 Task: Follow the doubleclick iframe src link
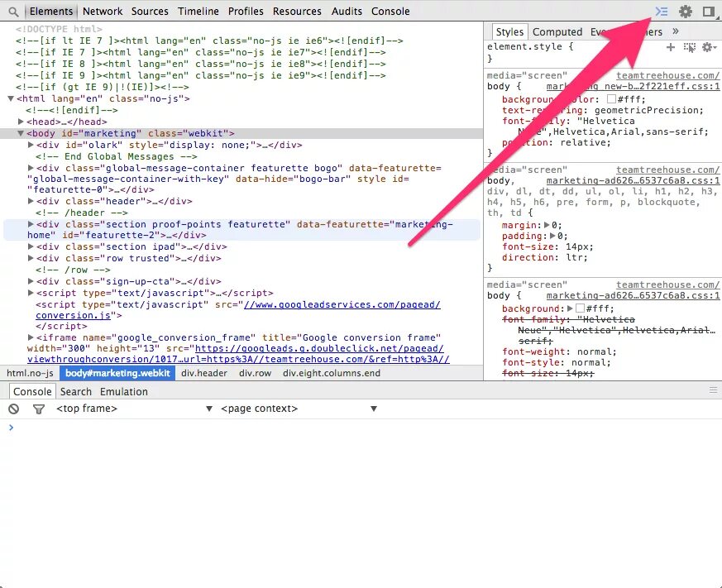coord(238,354)
